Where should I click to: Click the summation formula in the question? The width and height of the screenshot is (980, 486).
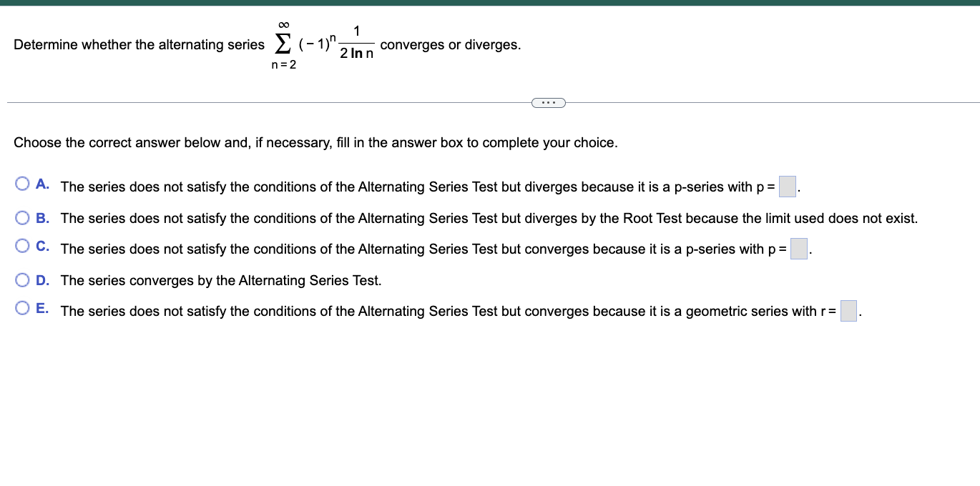tap(322, 44)
